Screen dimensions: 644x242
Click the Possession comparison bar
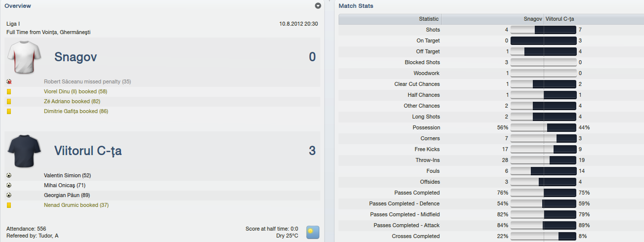coord(544,127)
